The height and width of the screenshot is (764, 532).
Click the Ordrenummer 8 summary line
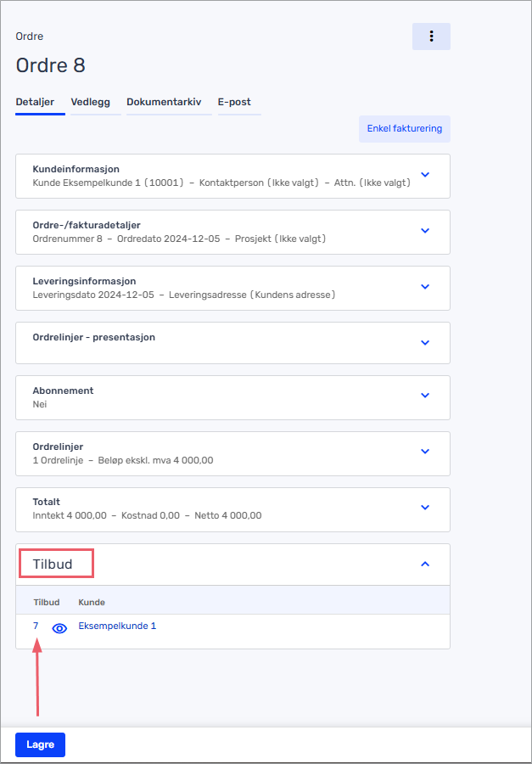179,239
